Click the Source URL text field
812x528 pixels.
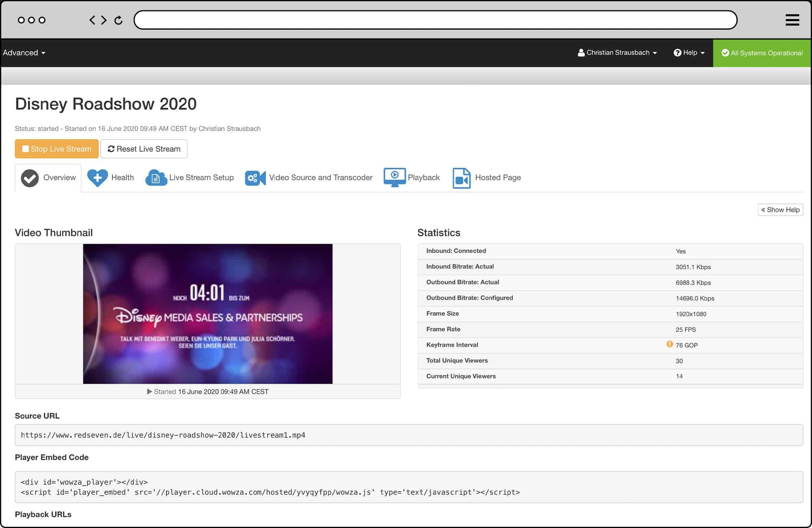(409, 435)
